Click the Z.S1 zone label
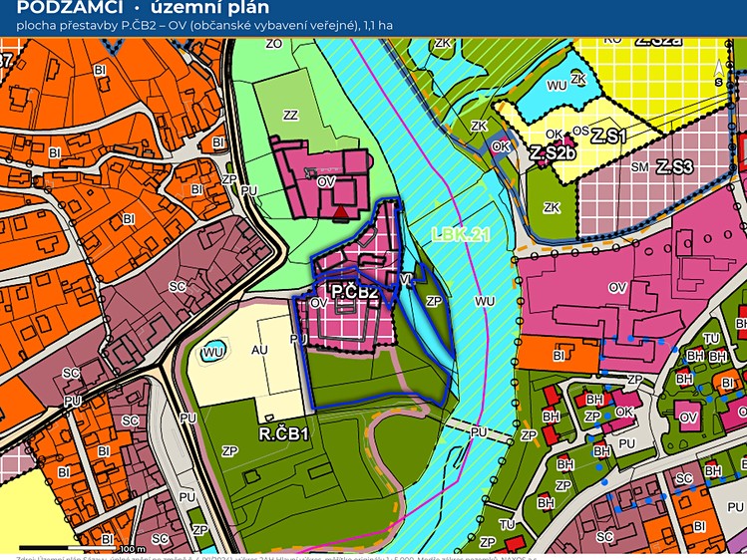 click(x=608, y=138)
